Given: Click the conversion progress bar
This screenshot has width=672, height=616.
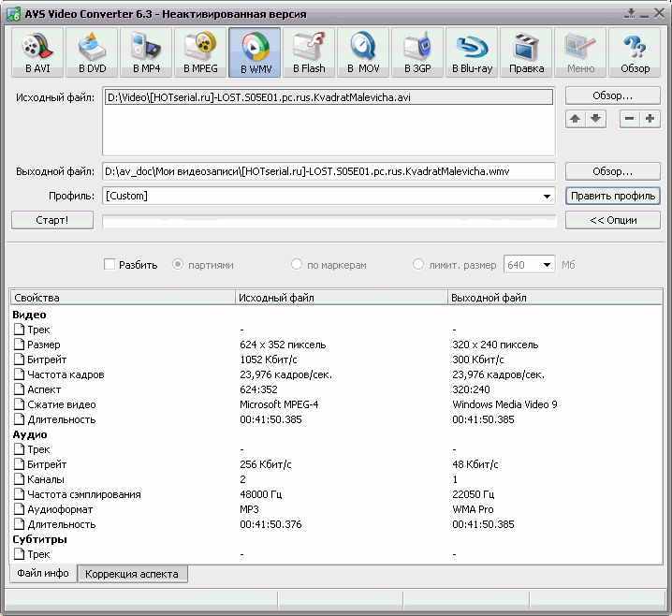Looking at the screenshot, I should [x=329, y=221].
